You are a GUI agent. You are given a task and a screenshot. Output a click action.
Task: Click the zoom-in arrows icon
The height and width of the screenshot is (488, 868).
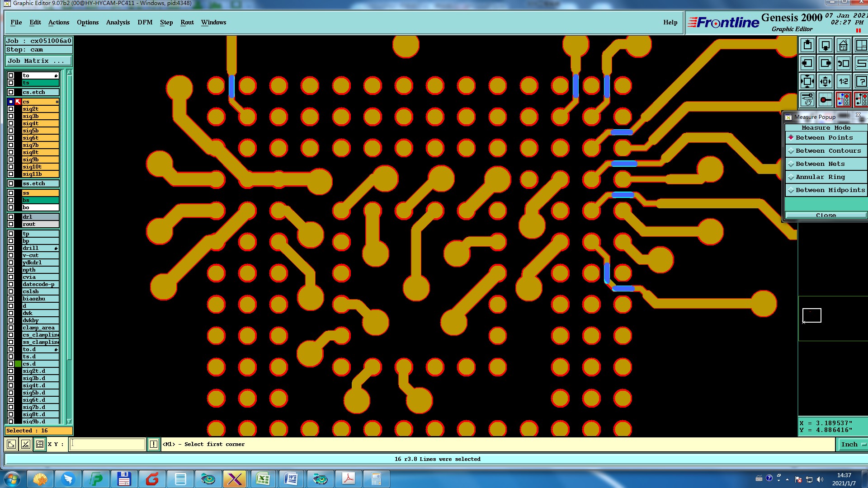807,82
